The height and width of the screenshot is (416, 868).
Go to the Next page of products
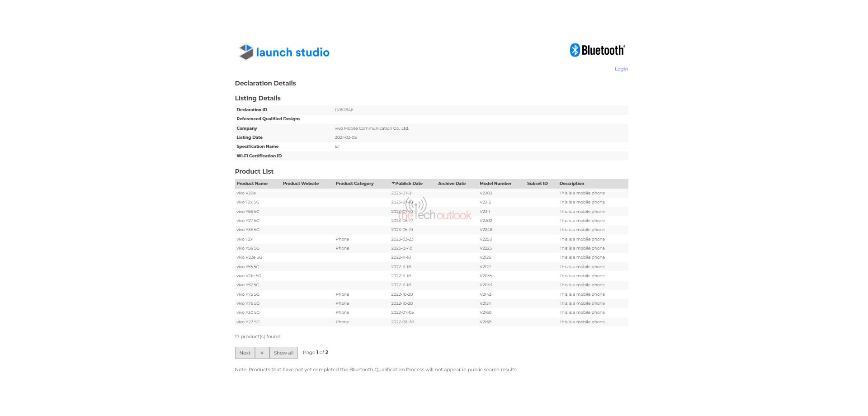coord(245,353)
